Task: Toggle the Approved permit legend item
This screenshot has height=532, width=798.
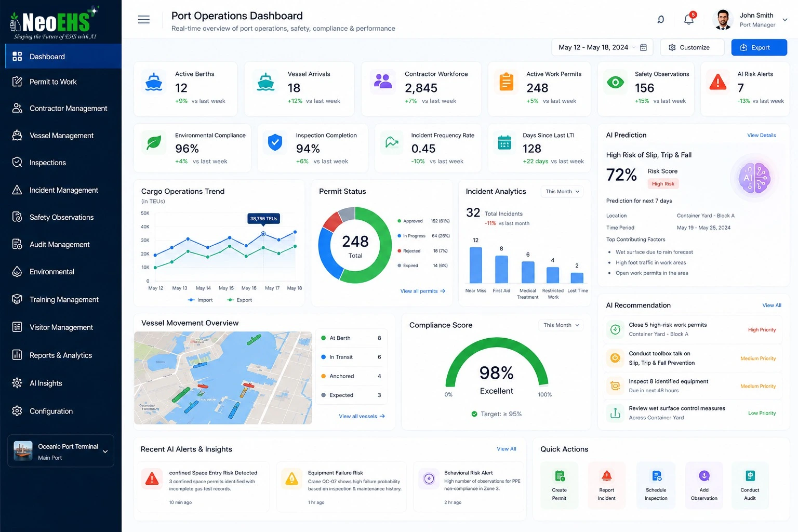Action: point(423,221)
